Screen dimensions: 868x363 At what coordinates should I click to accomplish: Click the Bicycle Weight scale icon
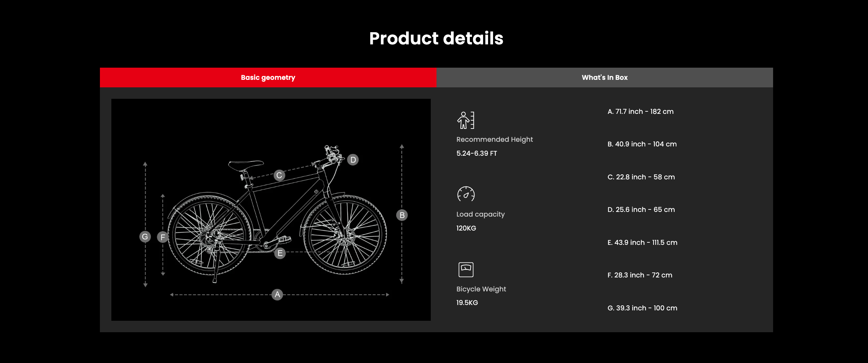(466, 270)
